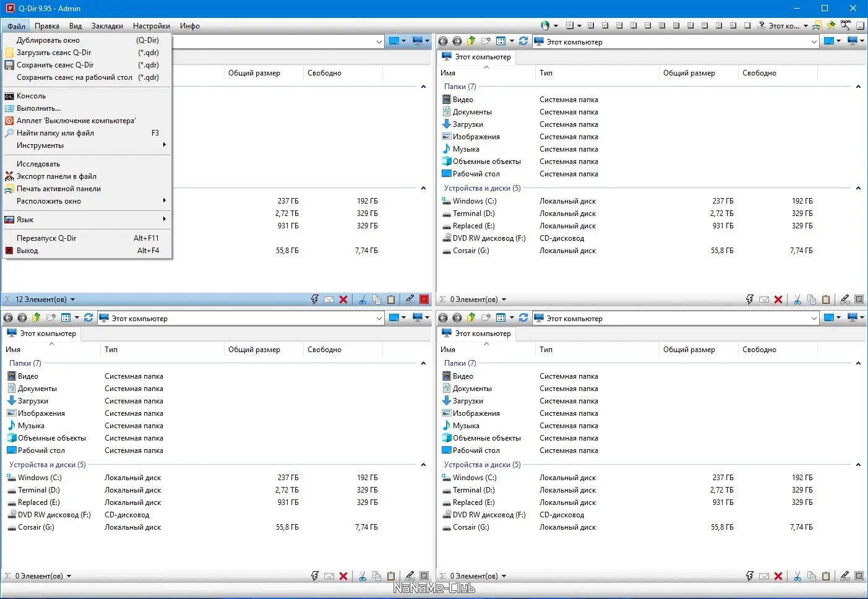This screenshot has width=868, height=599.
Task: Create new folder in lower-right pane
Action: [486, 317]
